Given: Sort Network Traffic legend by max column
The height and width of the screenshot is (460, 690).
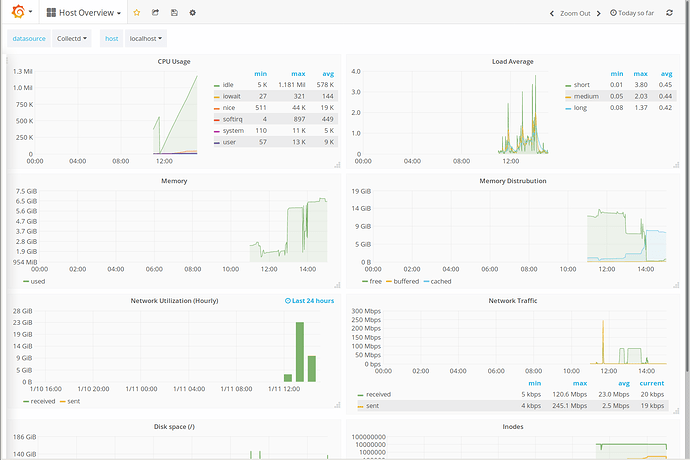Looking at the screenshot, I should 580,383.
